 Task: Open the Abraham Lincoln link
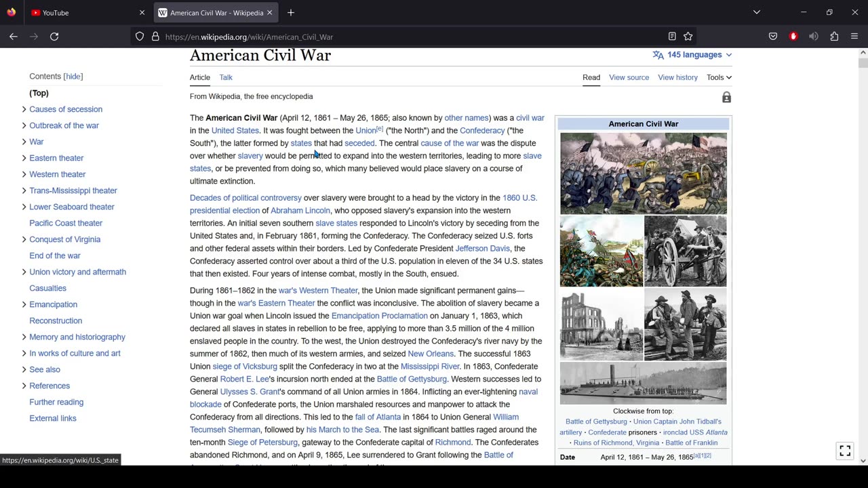pyautogui.click(x=300, y=210)
